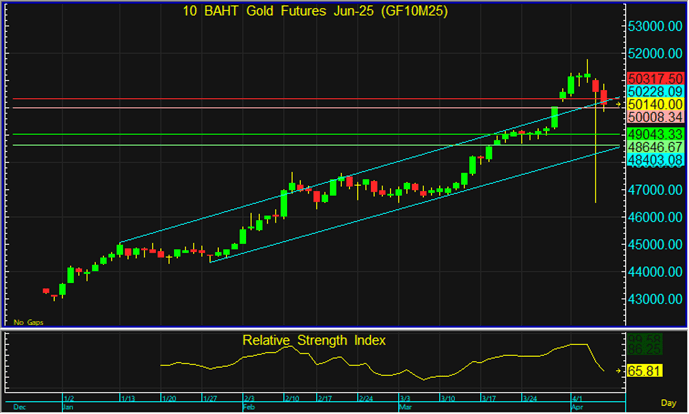This screenshot has height=414, width=689.
Task: Click the 47000.00 price axis label
Action: pyautogui.click(x=656, y=190)
